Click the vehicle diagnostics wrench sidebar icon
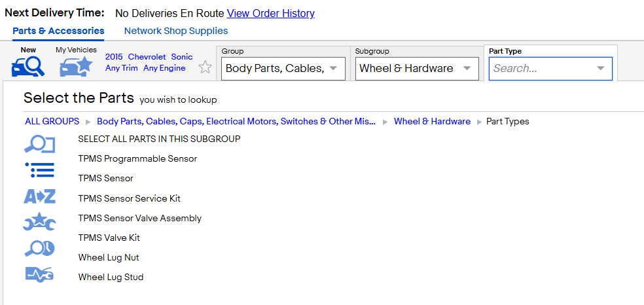The image size is (644, 305). pos(39,274)
